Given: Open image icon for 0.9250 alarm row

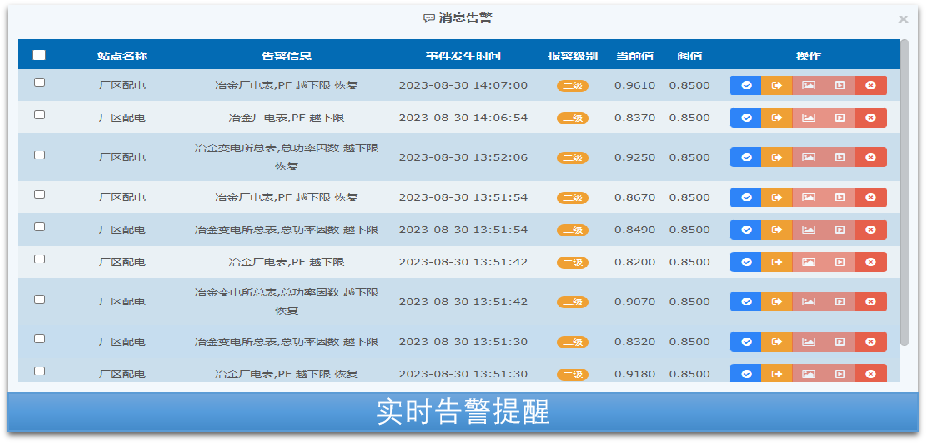Looking at the screenshot, I should point(808,157).
